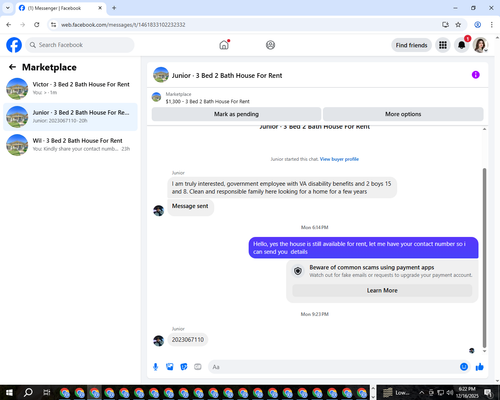Open Windows taskbar search

[28, 392]
